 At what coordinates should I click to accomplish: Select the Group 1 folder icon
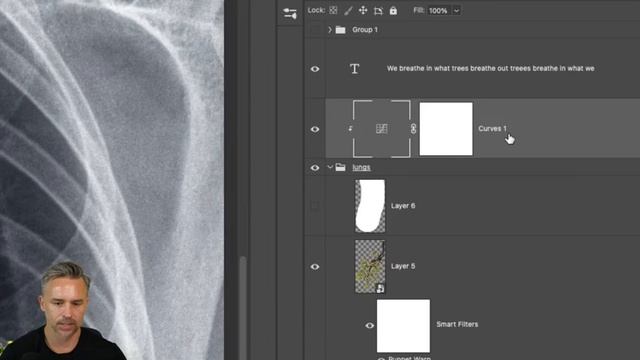(x=340, y=30)
